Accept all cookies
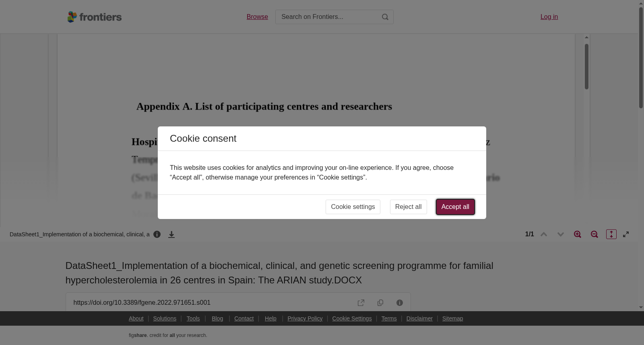644x345 pixels. tap(455, 207)
